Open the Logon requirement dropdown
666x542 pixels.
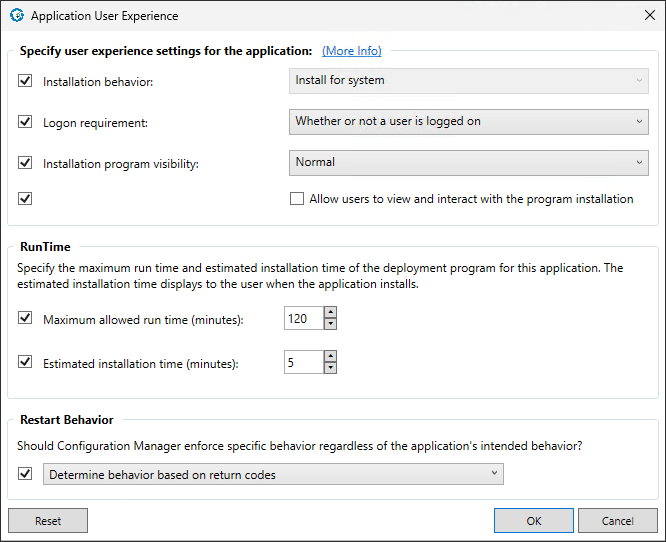(468, 122)
